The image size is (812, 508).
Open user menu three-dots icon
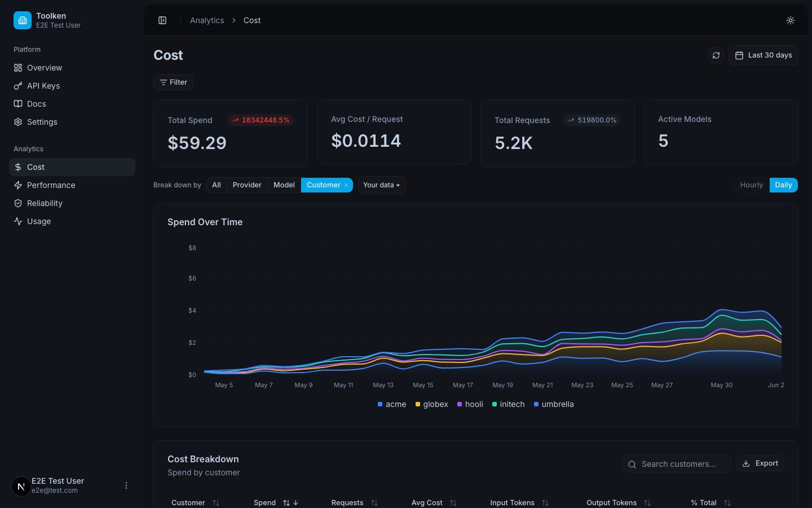(126, 485)
